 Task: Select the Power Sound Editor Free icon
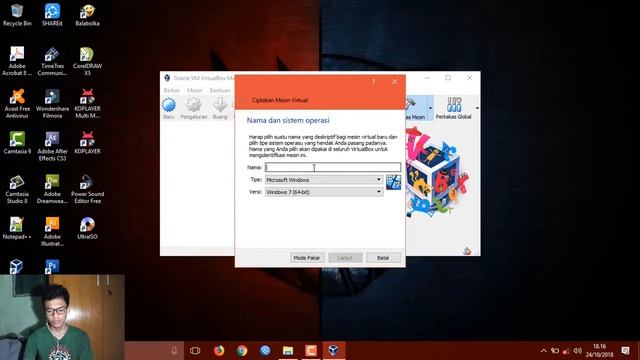(87, 189)
